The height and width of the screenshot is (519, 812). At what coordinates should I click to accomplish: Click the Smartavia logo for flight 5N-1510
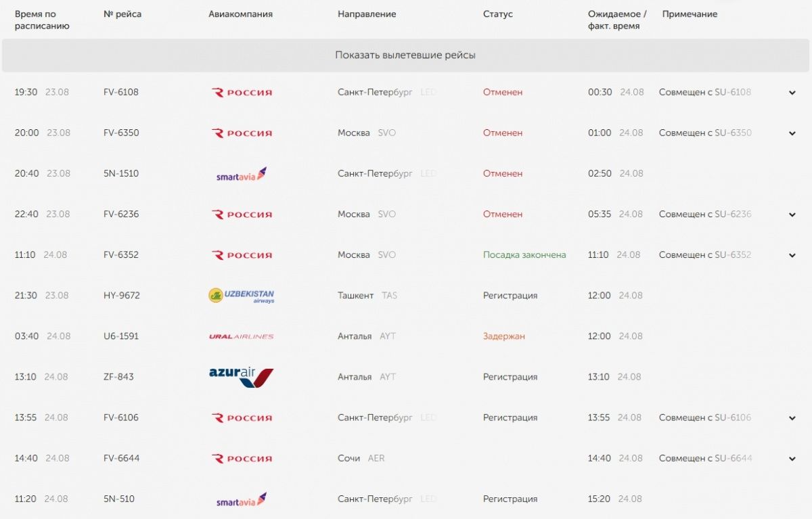coord(241,175)
